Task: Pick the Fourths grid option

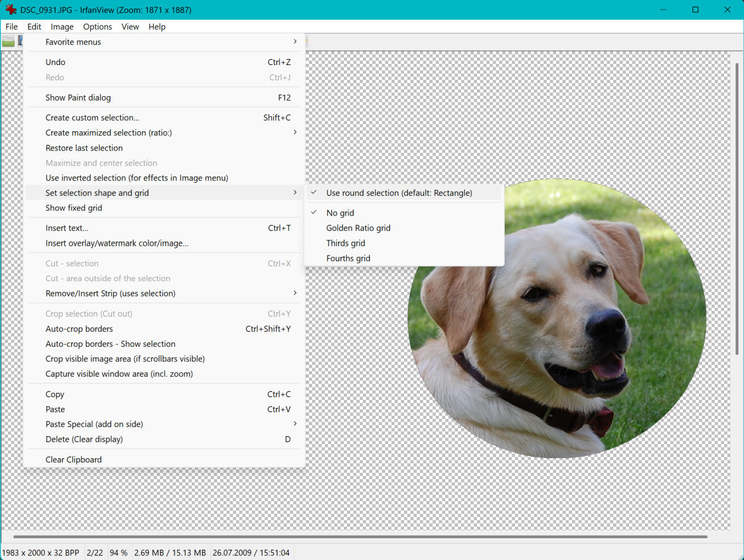Action: pos(348,259)
